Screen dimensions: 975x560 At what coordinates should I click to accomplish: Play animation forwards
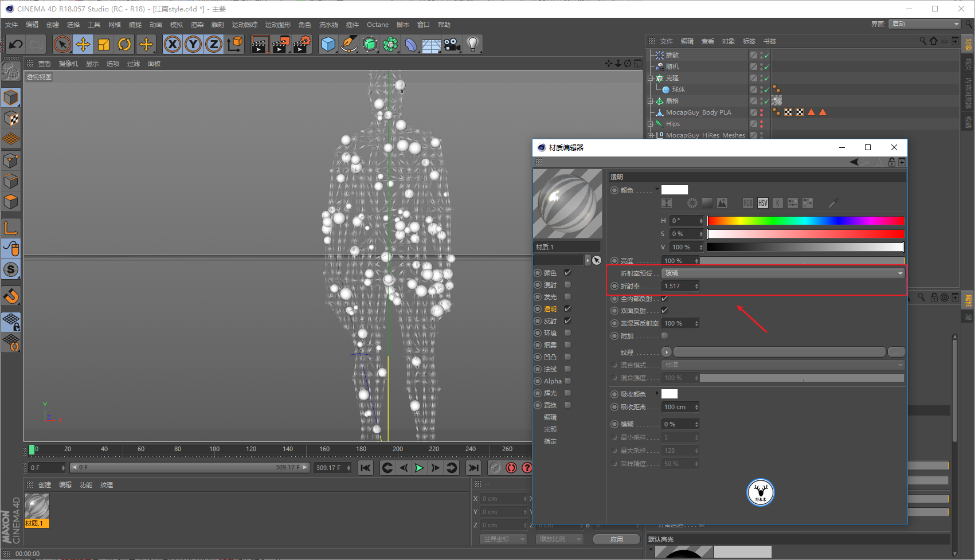[420, 468]
